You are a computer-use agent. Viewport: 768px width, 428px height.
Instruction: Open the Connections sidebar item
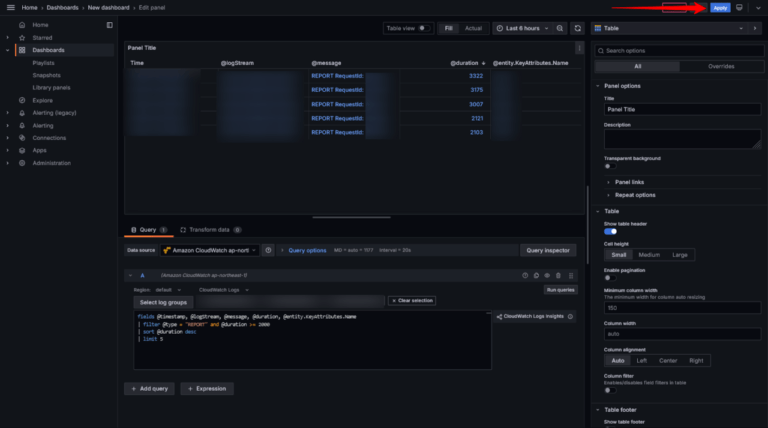pos(49,138)
